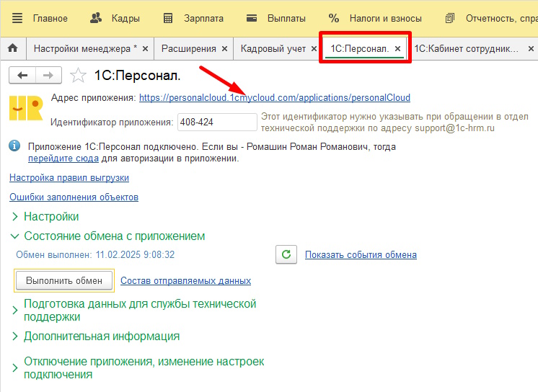The height and width of the screenshot is (392, 538).
Task: Open the Налоги и взносы section
Action: pos(386,18)
